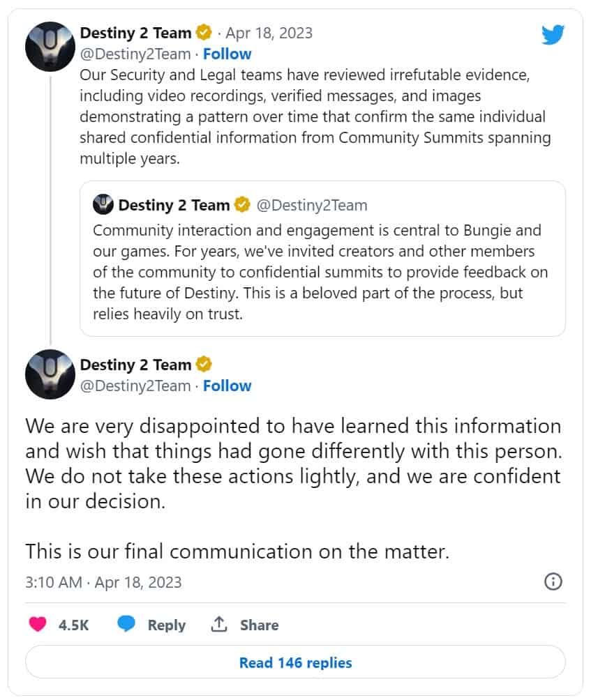
Task: Click the top tweet's Apr 18, 2023 date
Action: [270, 33]
